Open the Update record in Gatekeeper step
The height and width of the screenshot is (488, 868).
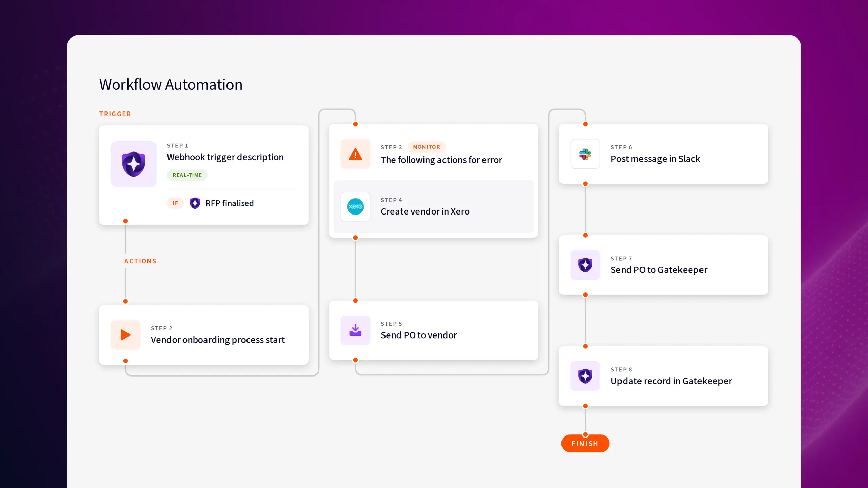(x=664, y=376)
